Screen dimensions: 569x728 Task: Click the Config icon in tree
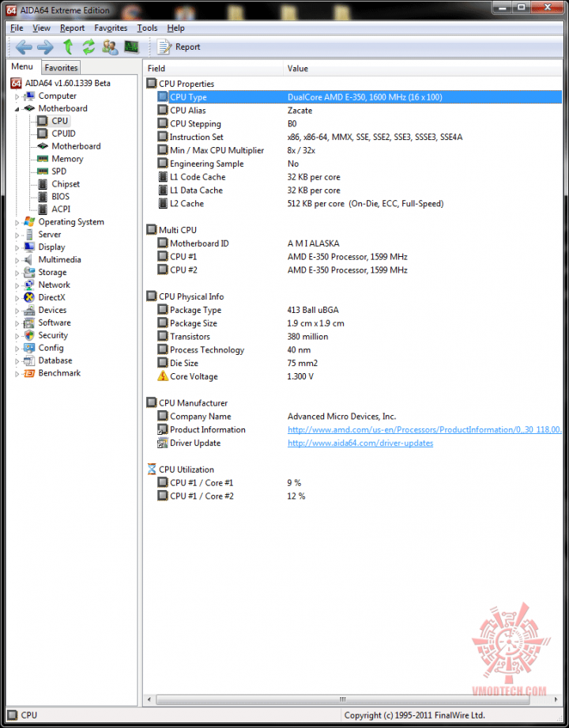tap(29, 348)
